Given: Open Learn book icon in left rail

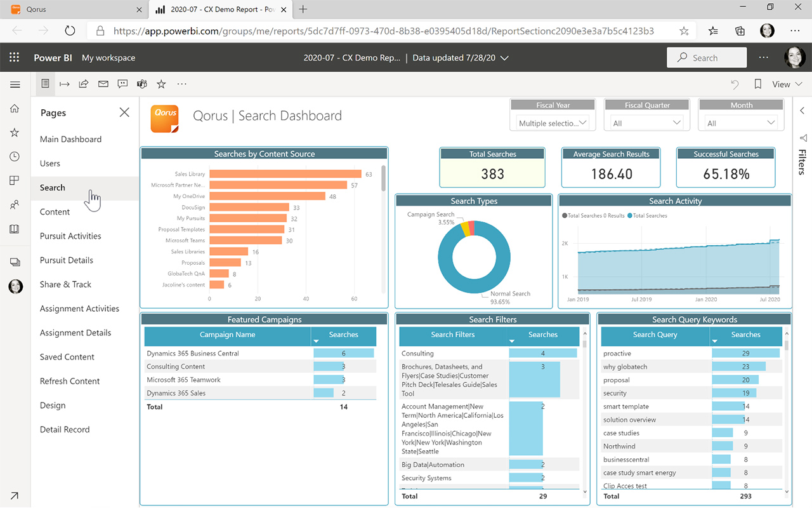Looking at the screenshot, I should point(15,229).
